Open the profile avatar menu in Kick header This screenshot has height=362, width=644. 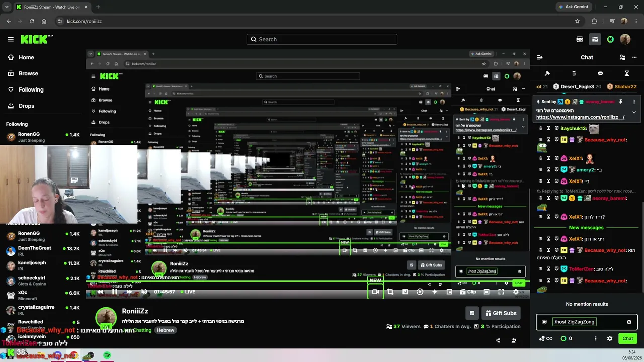(x=625, y=39)
